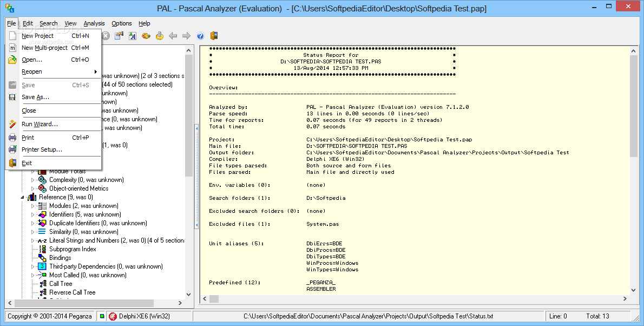644x326 pixels.
Task: Open the Help menu
Action: pyautogui.click(x=144, y=23)
